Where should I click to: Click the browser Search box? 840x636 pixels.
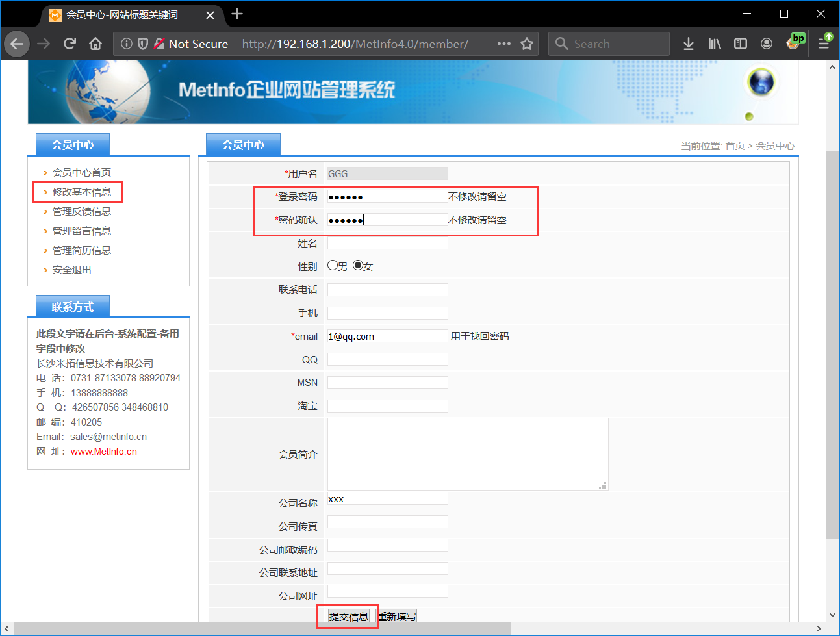(609, 44)
